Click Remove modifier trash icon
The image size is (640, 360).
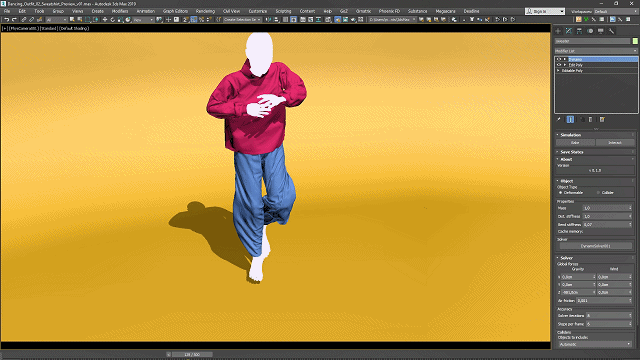tap(590, 120)
